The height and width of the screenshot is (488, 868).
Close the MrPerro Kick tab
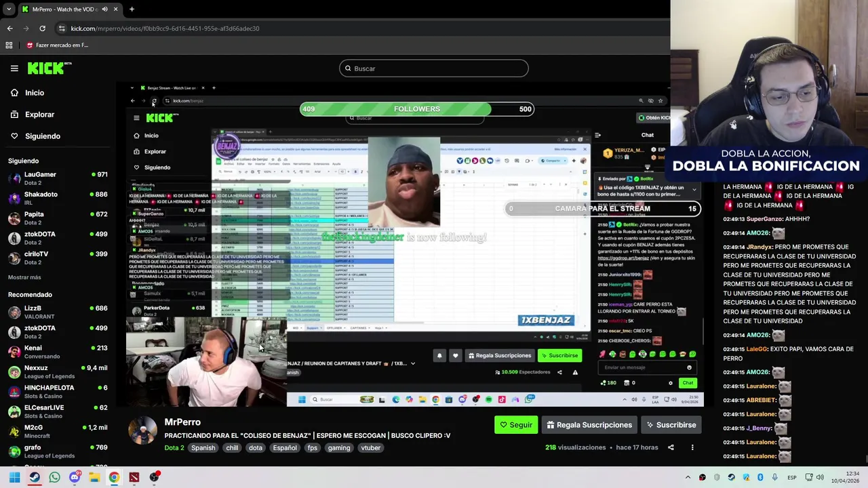coord(115,9)
